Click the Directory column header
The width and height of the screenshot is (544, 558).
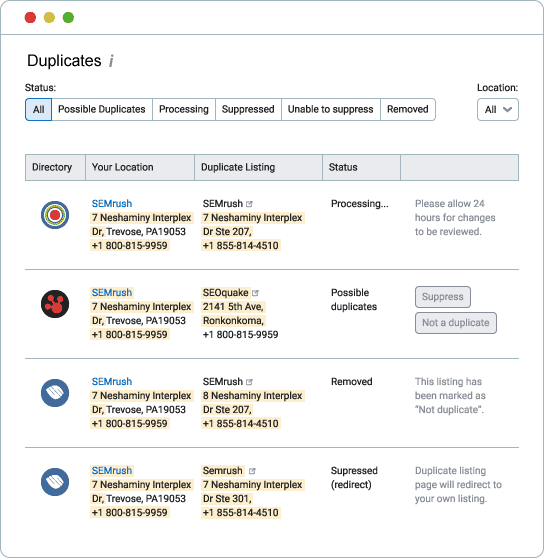click(55, 167)
